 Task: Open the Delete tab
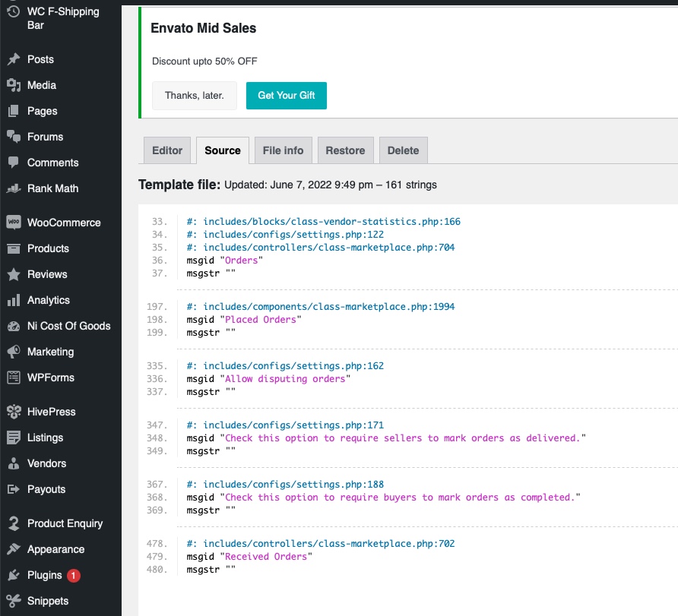click(403, 150)
